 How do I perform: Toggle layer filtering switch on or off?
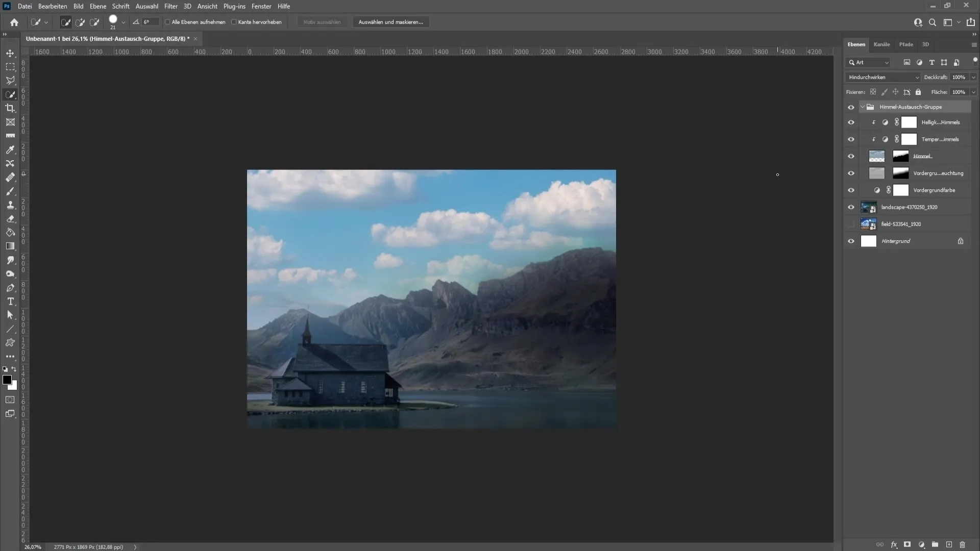975,61
